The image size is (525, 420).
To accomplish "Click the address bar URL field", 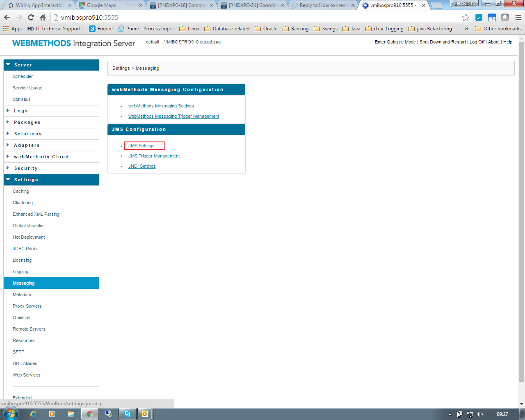I will pyautogui.click(x=258, y=17).
